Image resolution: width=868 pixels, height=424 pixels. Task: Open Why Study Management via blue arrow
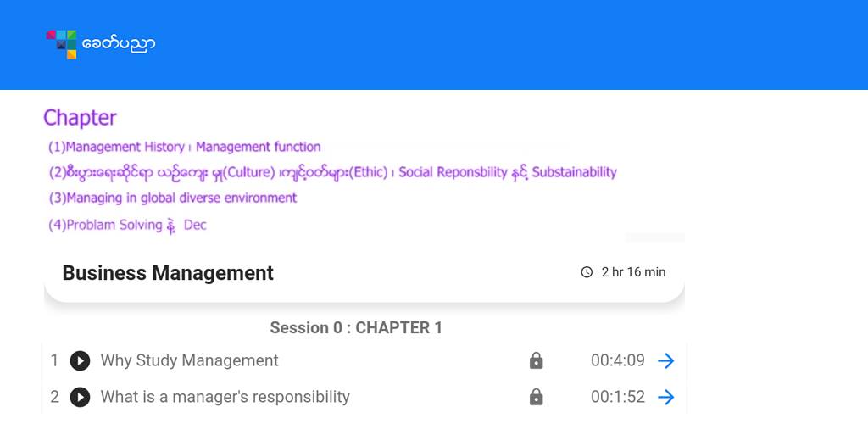[x=666, y=361]
